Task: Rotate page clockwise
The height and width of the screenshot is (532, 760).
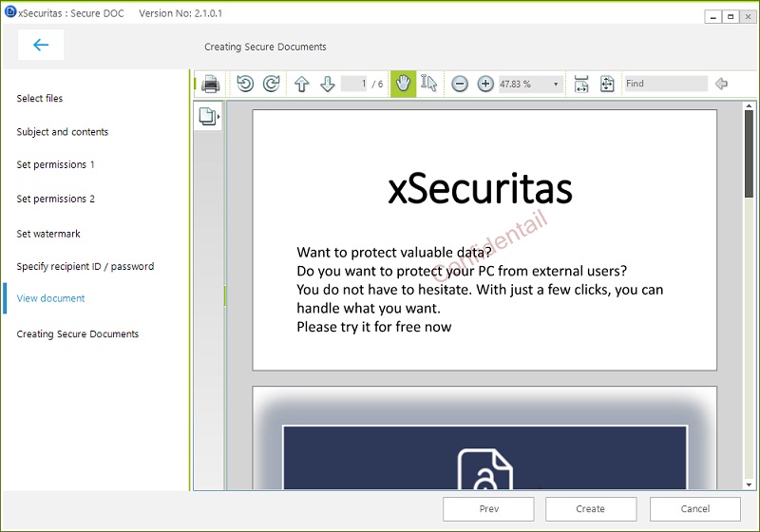Action: click(x=272, y=84)
